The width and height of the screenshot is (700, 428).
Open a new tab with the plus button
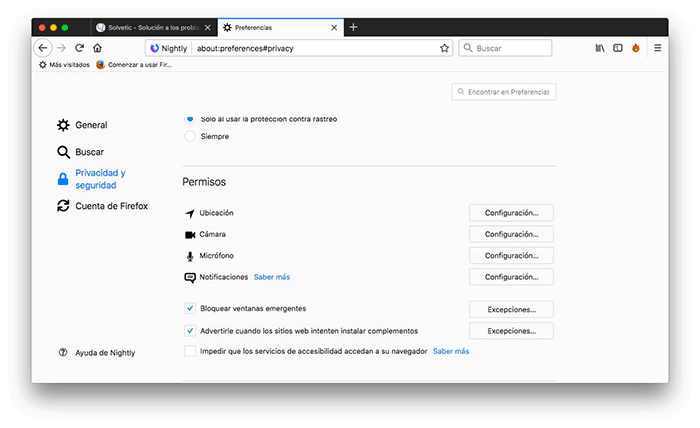point(353,27)
